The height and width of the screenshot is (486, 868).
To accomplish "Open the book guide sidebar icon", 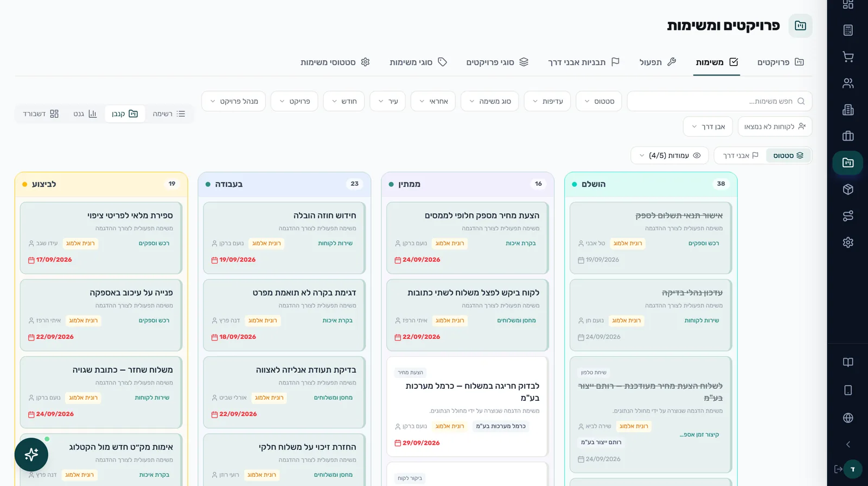I will (848, 362).
